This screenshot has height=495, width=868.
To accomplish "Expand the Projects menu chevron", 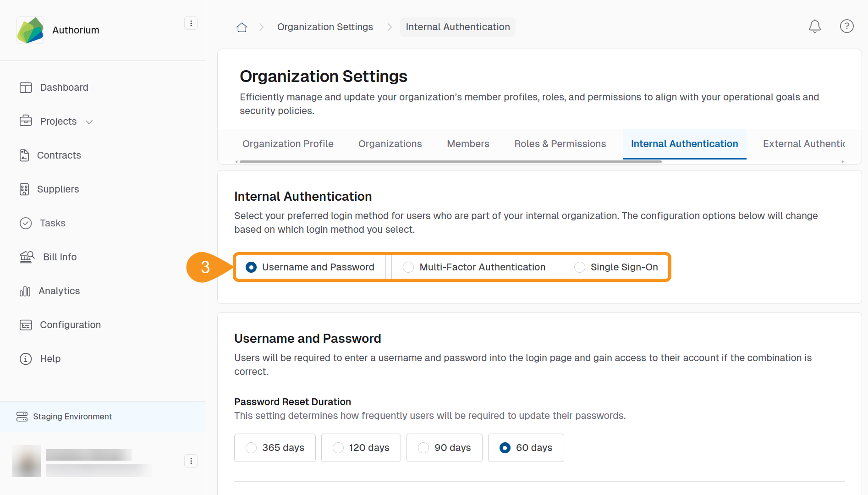I will (x=89, y=122).
